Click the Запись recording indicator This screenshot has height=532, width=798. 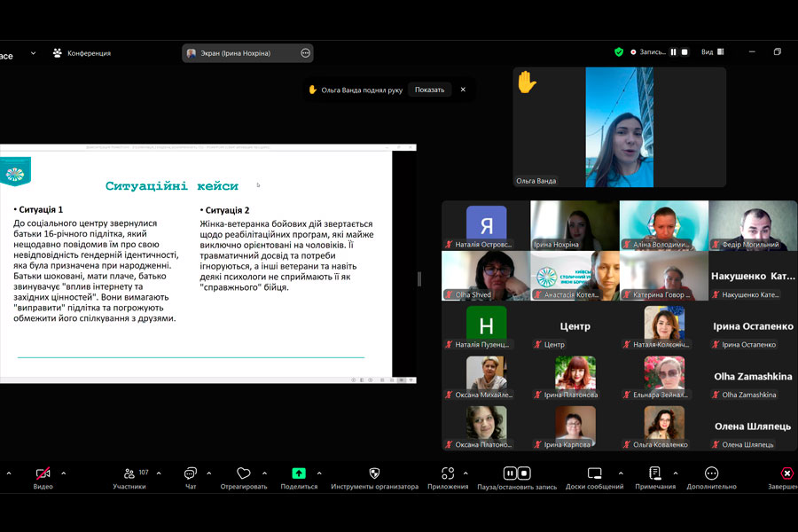648,52
